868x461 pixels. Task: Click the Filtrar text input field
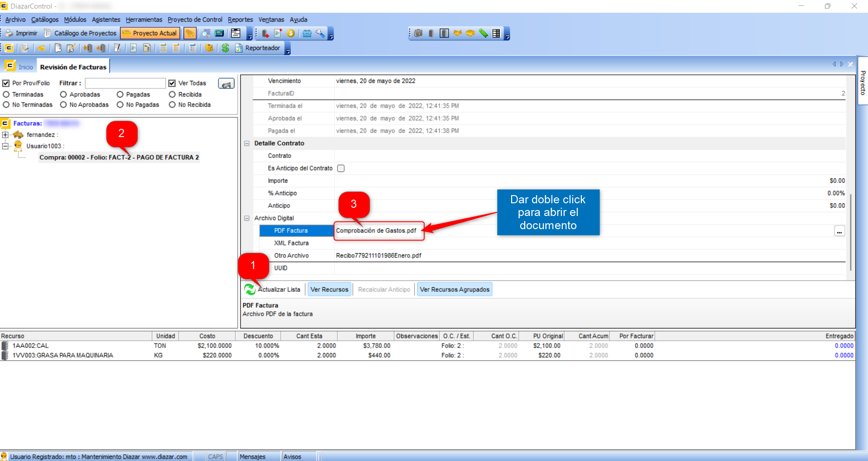tap(125, 83)
